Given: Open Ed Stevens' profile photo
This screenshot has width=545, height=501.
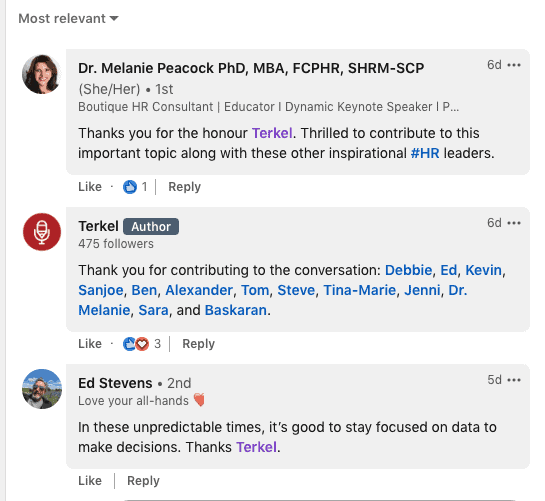Looking at the screenshot, I should [42, 389].
